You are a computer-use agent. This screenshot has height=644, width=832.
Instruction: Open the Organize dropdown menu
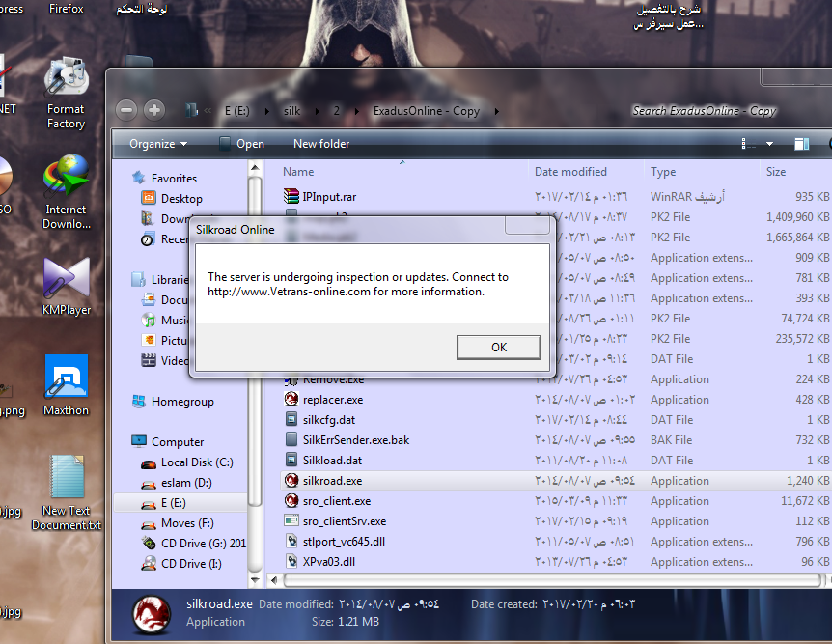click(158, 144)
